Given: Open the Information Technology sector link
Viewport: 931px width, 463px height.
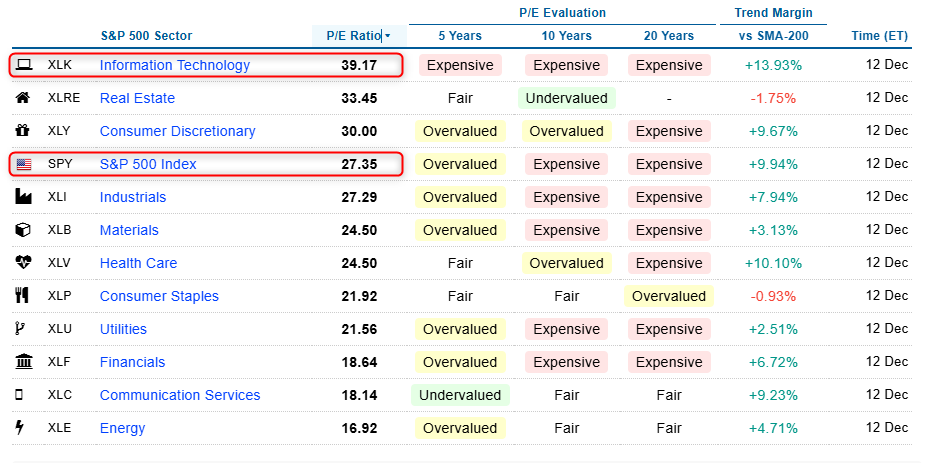Looking at the screenshot, I should 174,66.
